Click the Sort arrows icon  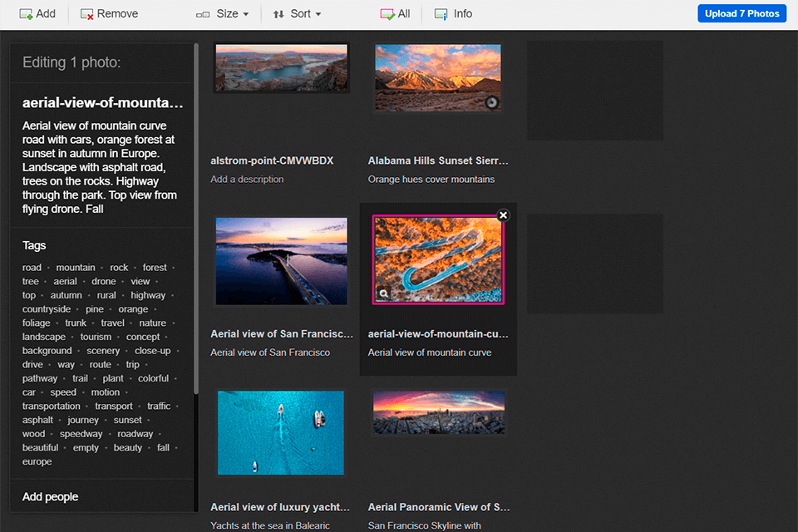pos(278,14)
